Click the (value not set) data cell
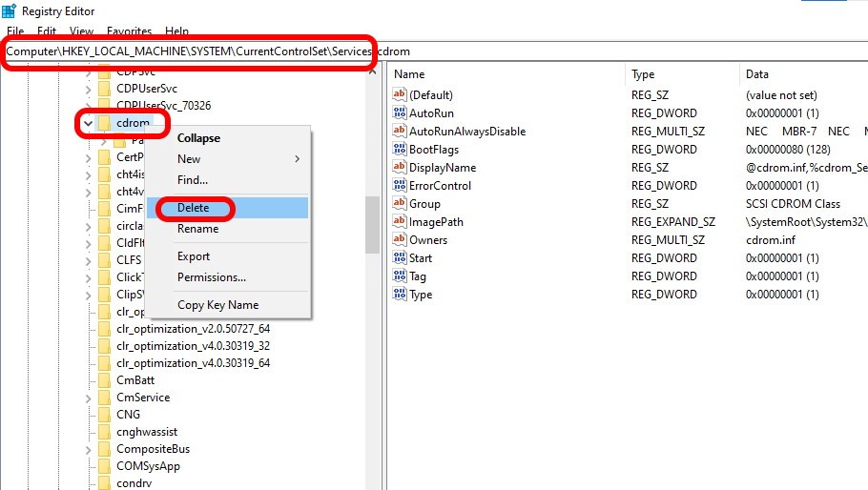 click(x=781, y=95)
